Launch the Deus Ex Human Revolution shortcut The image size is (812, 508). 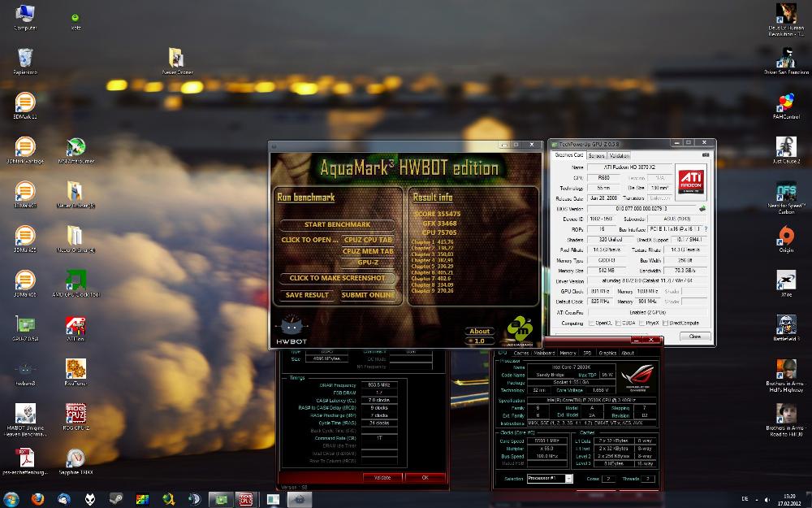786,20
